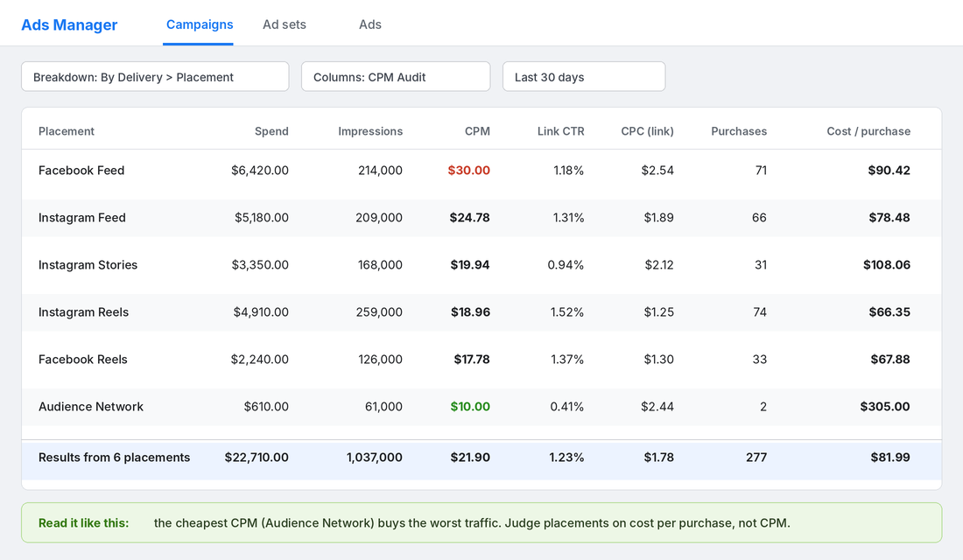Click the Results from 6 placements label
Screen dimensions: 963x560
[x=114, y=458]
